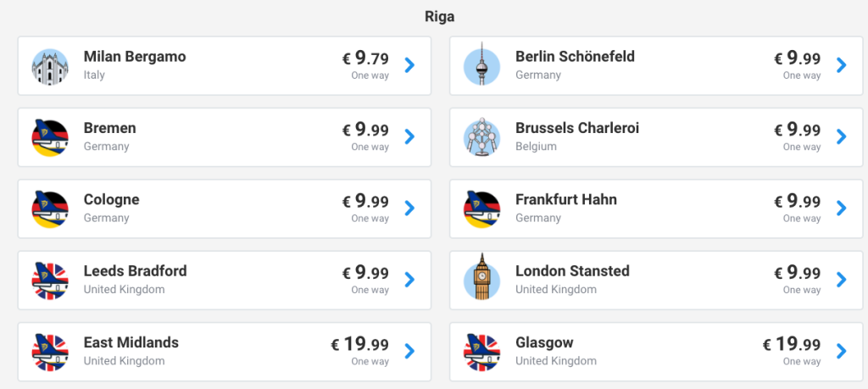Choose the €19.99 Glasgow fare
The image size is (868, 389).
pos(791,344)
